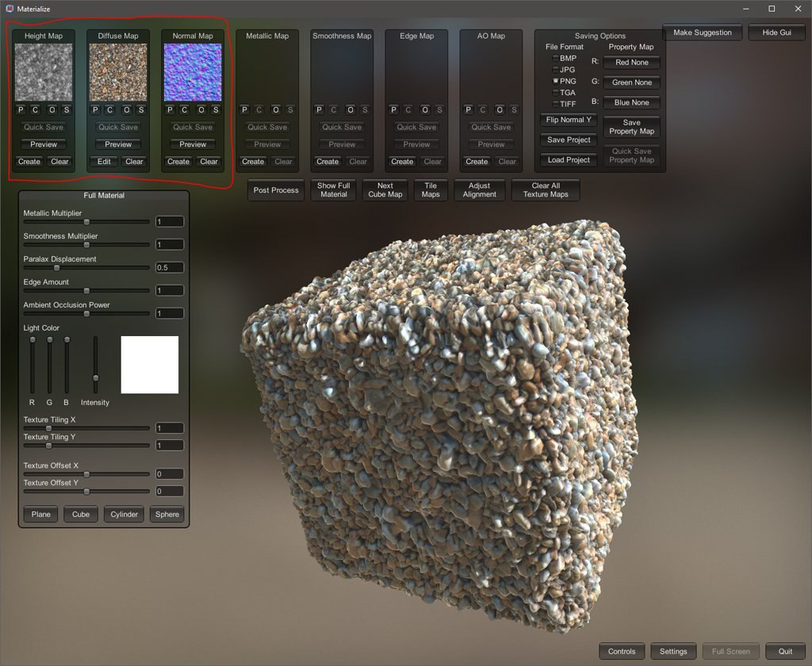The image size is (812, 666).
Task: Click the P button under Metallic Map
Action: coord(244,109)
